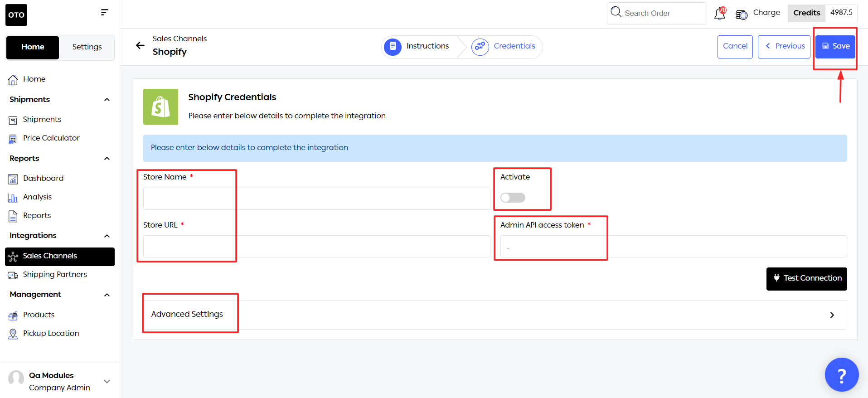Collapse the Reports section

(107, 159)
